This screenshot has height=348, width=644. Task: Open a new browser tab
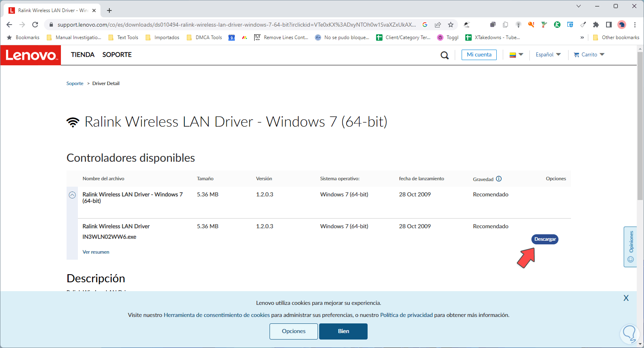click(x=109, y=10)
